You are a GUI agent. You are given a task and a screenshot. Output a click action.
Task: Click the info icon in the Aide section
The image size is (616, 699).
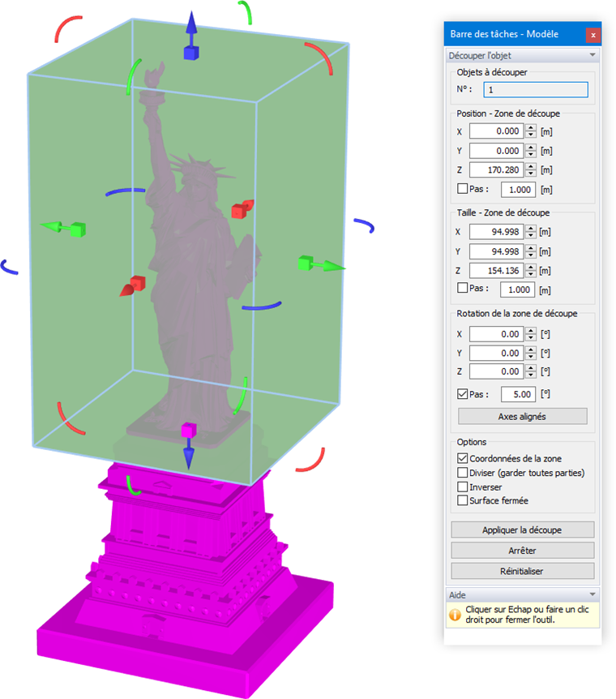click(x=455, y=615)
